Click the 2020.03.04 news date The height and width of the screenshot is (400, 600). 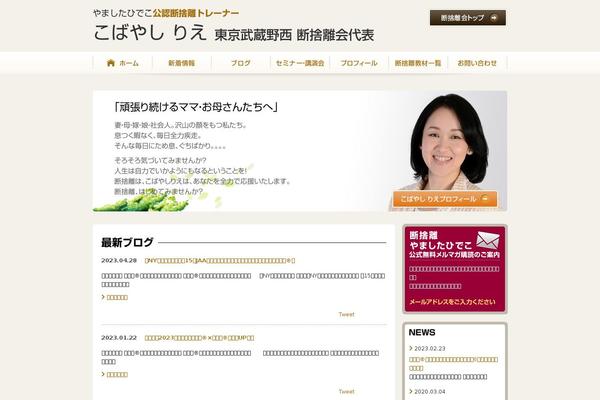430,392
